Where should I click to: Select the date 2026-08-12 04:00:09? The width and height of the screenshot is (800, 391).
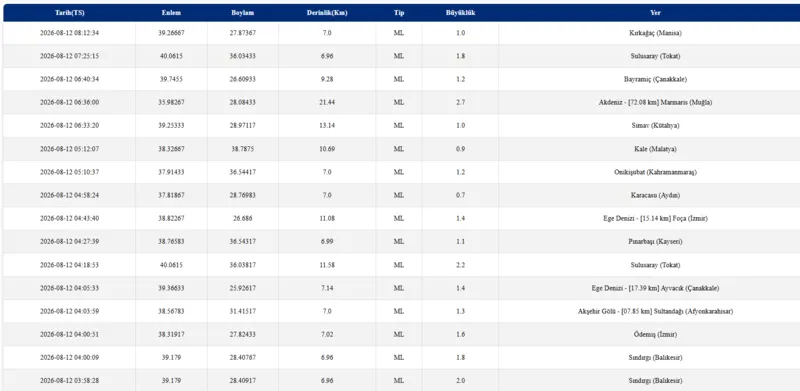[x=69, y=358]
